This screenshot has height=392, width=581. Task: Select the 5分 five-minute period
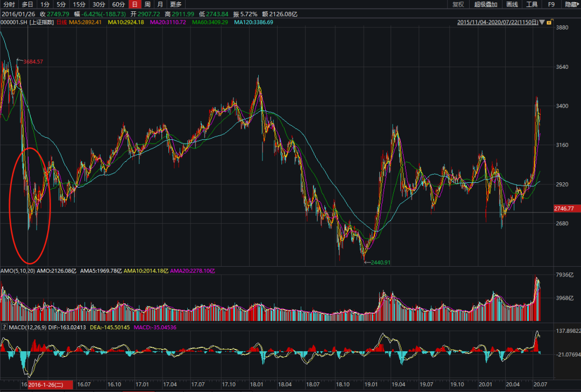click(x=61, y=4)
